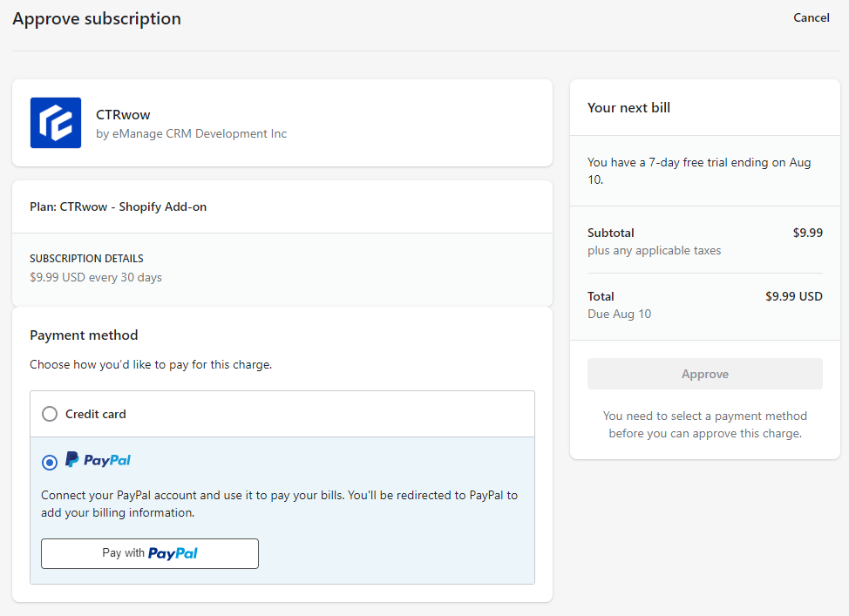This screenshot has height=616, width=849.
Task: Click 'by eManage CRM Development Inc' text
Action: (x=191, y=133)
